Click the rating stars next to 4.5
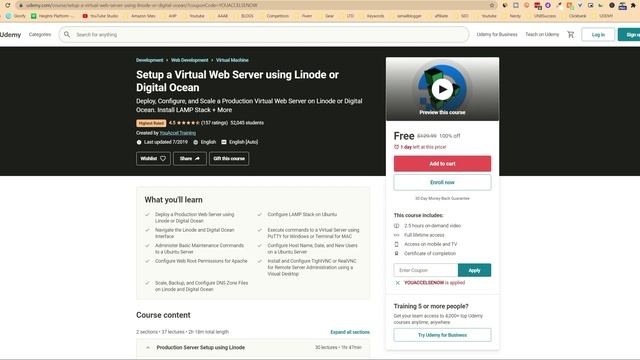The image size is (640, 360). coord(188,123)
